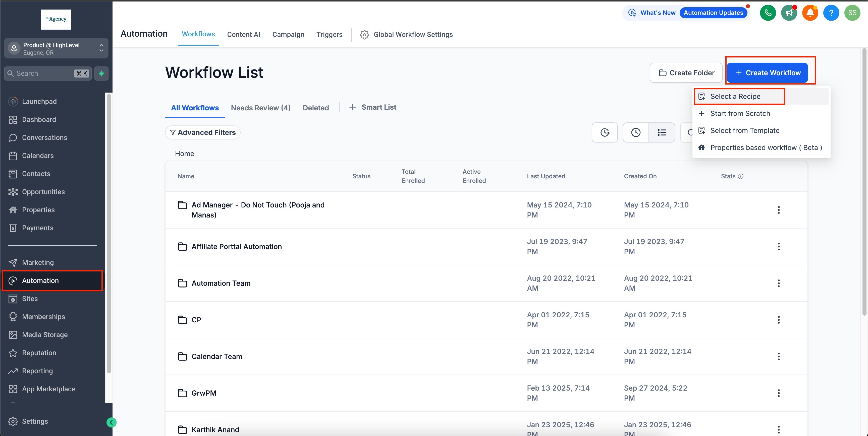Click the Create Folder button

(x=686, y=73)
